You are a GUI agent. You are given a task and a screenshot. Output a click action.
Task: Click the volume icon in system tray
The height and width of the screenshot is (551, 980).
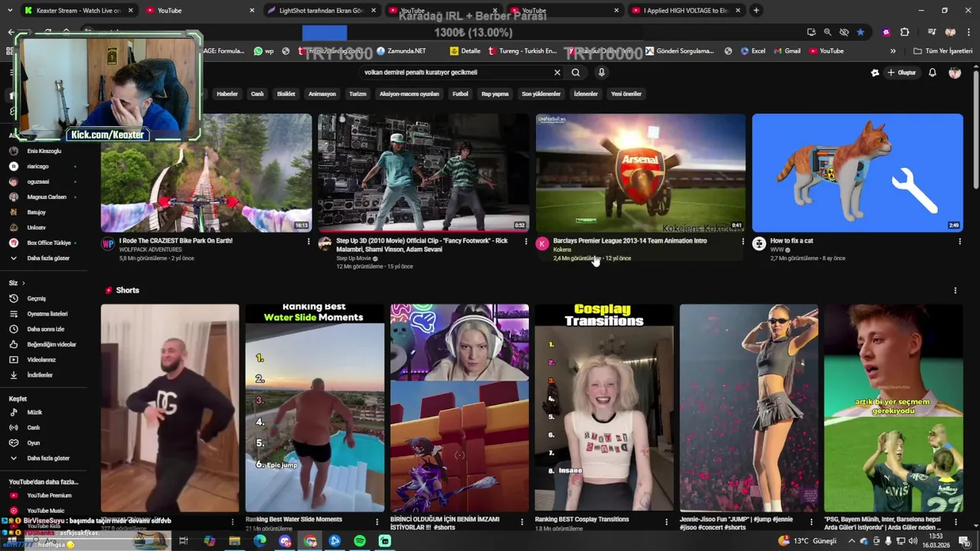tap(913, 541)
